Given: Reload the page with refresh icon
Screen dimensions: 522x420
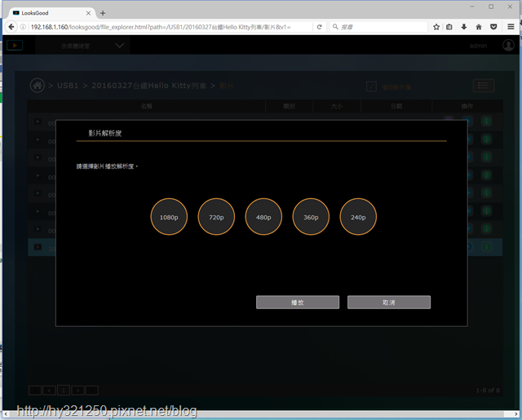Looking at the screenshot, I should tap(319, 27).
